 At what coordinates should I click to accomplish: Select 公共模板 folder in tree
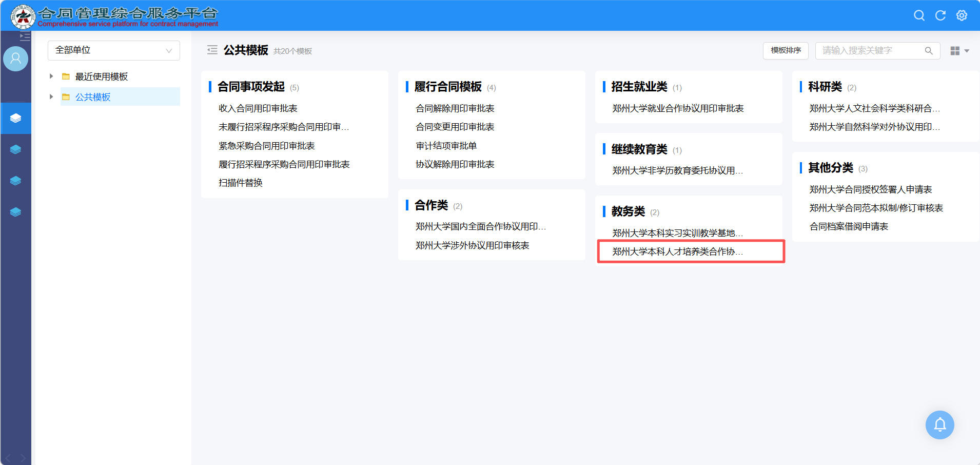pyautogui.click(x=93, y=97)
